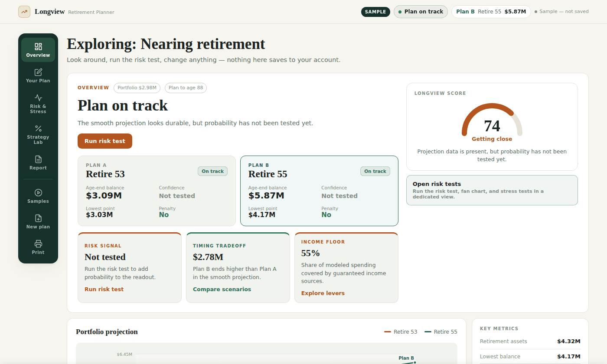Select the Plan B Retire 55 card
607x364 pixels.
(319, 191)
